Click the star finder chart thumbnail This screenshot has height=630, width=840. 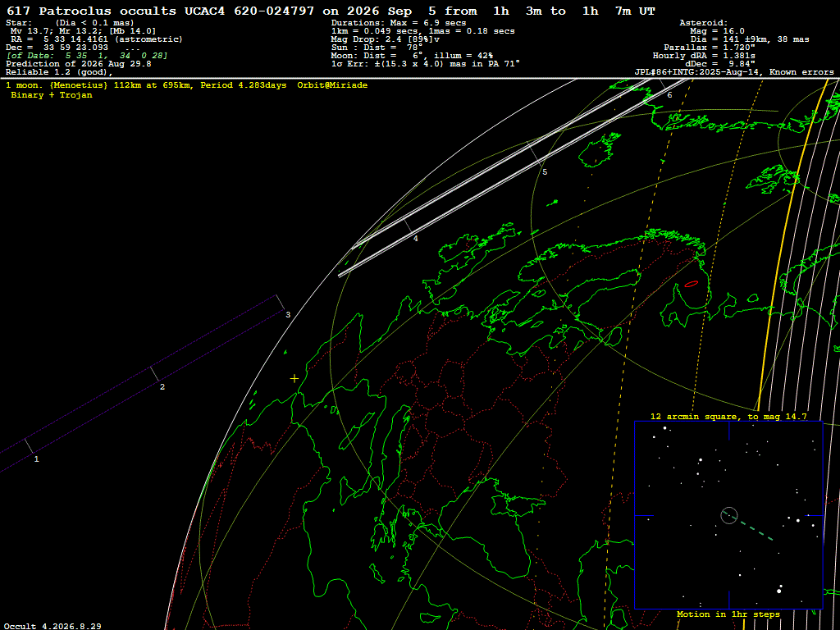728,515
